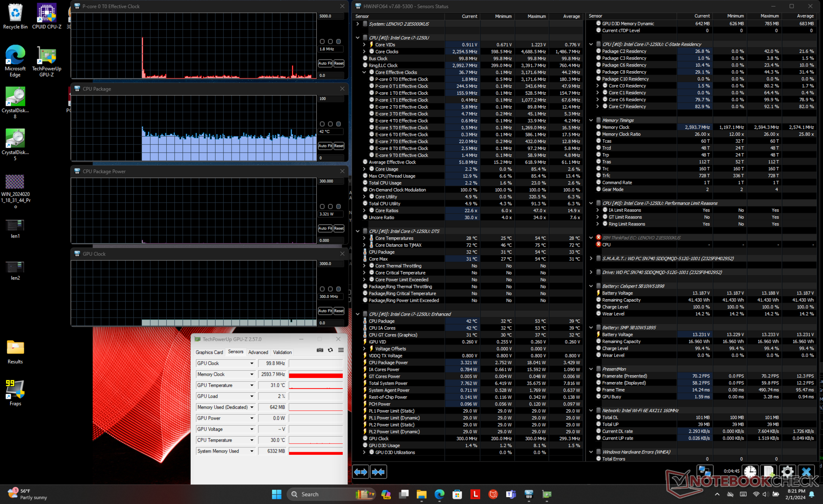Image resolution: width=823 pixels, height=504 pixels.
Task: Edit 5000.0 max value in P-core 0 graph
Action: tap(330, 16)
